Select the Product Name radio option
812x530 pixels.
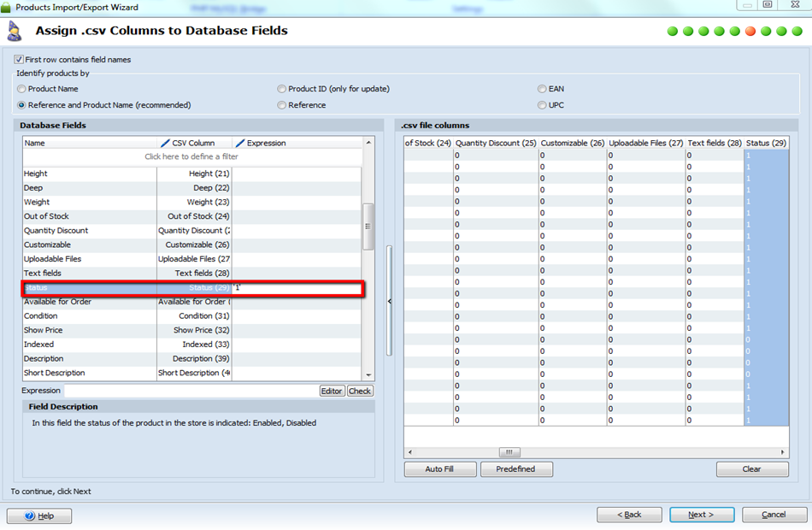tap(22, 89)
